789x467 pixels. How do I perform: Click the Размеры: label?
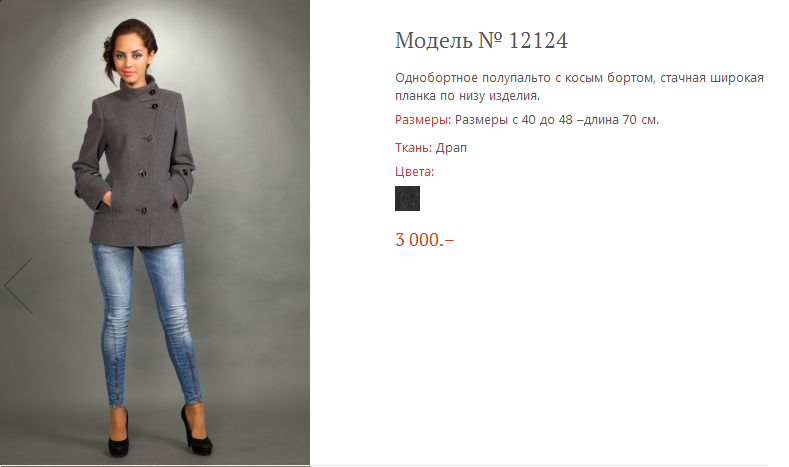click(423, 120)
